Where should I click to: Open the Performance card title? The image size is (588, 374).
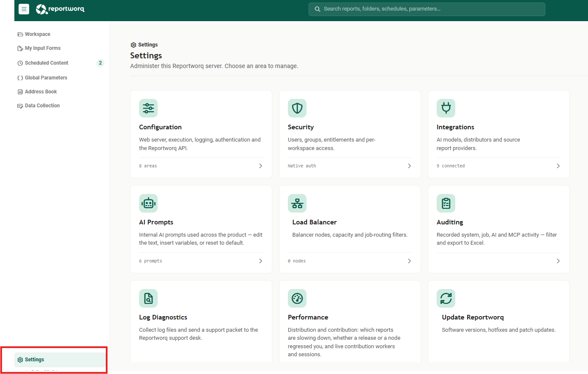(x=308, y=317)
